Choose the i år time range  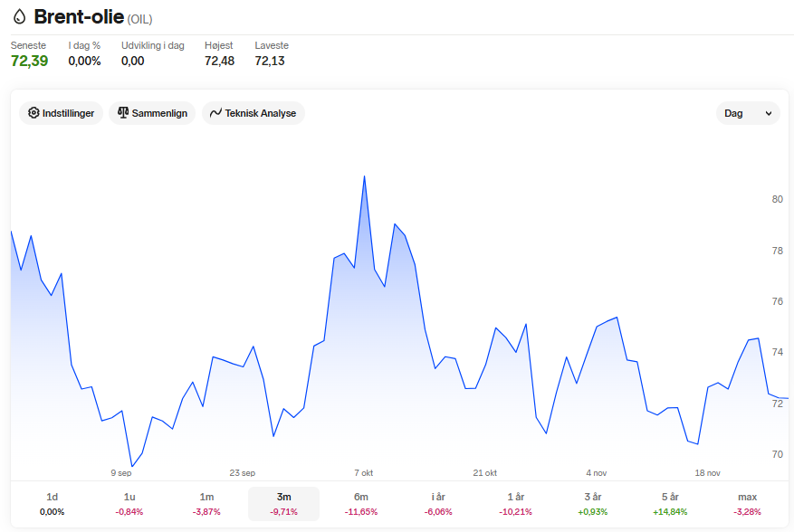(438, 504)
